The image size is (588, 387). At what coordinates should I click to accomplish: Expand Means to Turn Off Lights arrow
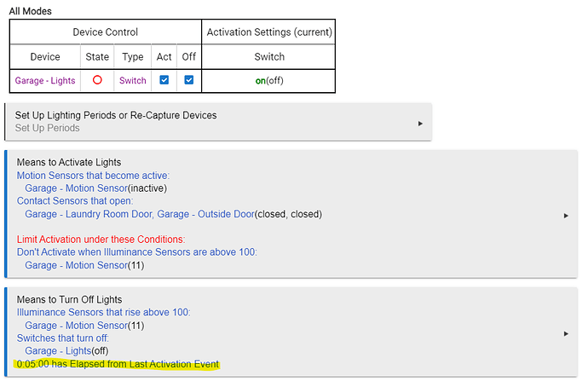coord(567,333)
